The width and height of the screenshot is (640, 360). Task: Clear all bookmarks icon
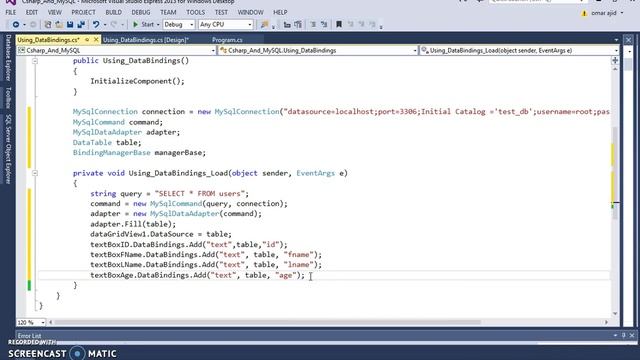click(x=372, y=24)
